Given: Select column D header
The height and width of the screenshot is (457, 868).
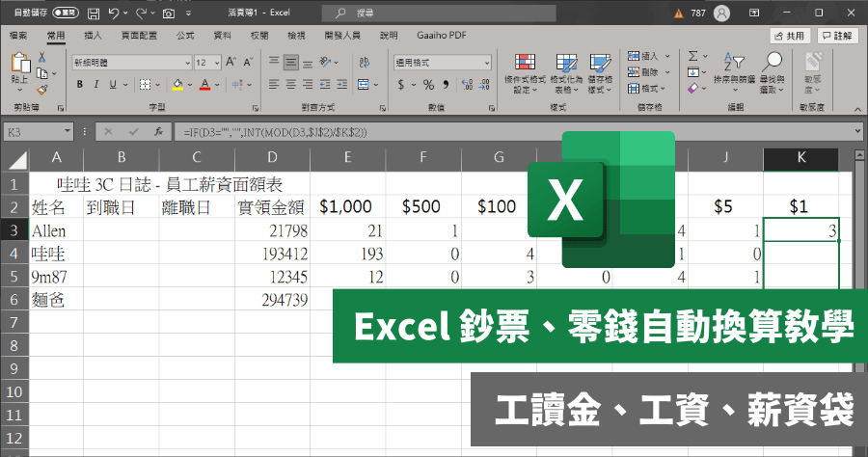Looking at the screenshot, I should pyautogui.click(x=272, y=158).
